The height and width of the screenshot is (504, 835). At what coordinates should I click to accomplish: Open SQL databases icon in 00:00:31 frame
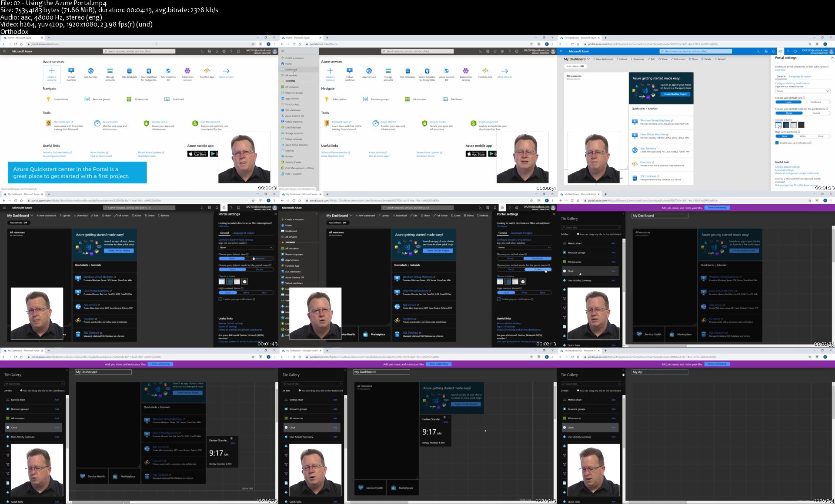coord(129,71)
